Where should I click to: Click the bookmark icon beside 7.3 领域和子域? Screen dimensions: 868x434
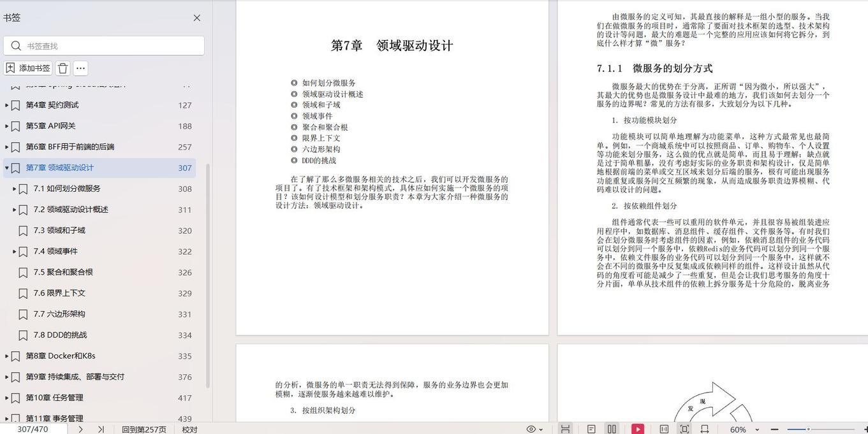[23, 231]
